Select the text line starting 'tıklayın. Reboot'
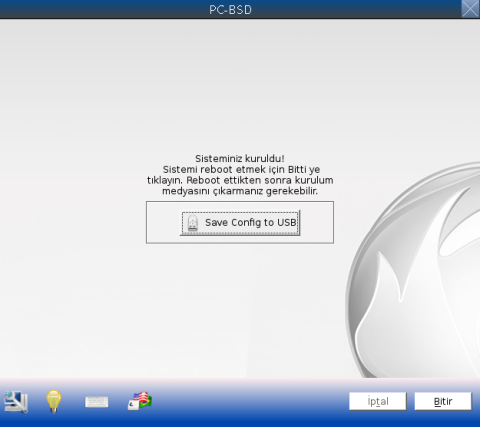The height and width of the screenshot is (427, 480). (240, 180)
